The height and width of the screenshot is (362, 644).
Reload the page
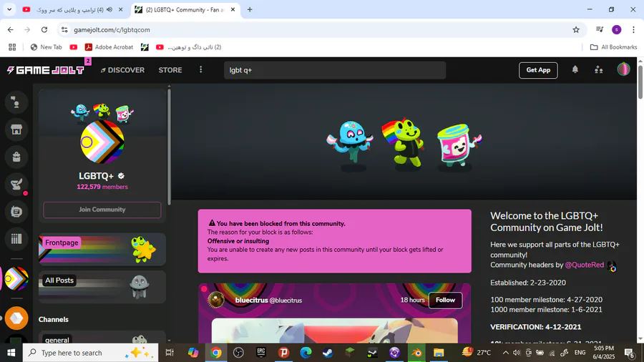click(x=44, y=29)
